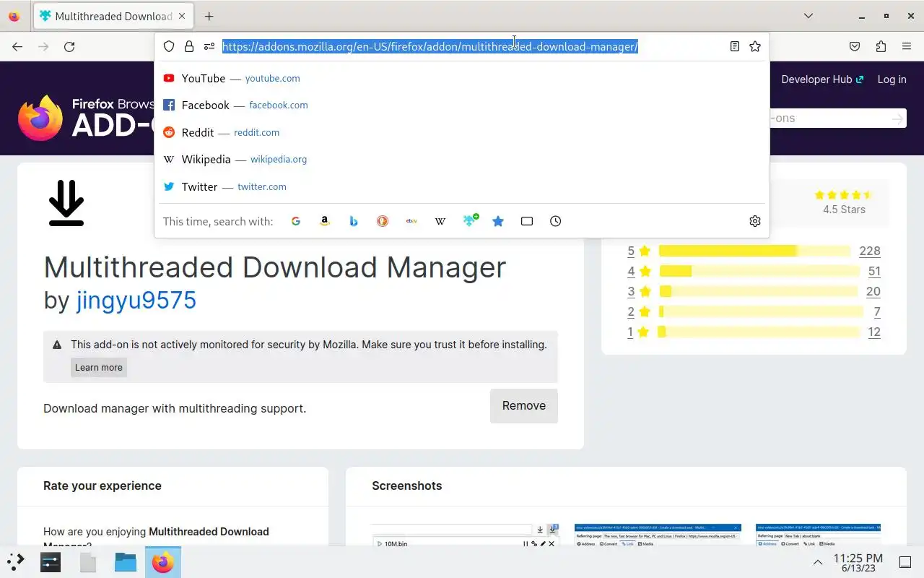Open the List all tabs chevron
Viewport: 924px width, 578px height.
808,16
